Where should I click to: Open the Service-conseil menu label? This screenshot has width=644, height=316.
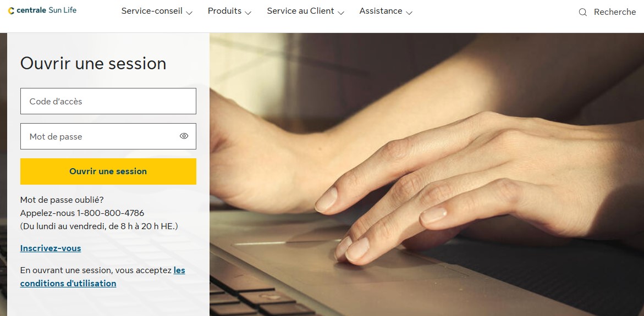pyautogui.click(x=152, y=11)
